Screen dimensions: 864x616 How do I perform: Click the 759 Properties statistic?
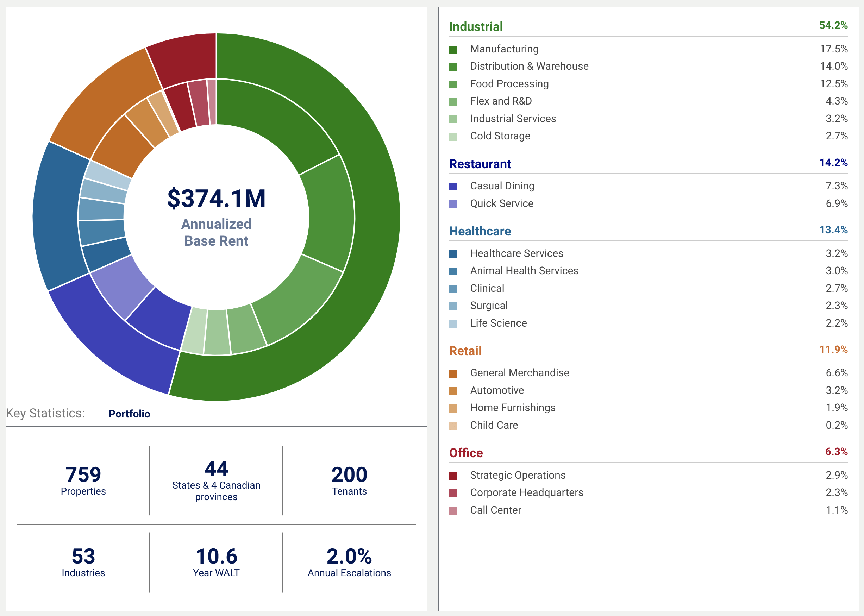[83, 480]
